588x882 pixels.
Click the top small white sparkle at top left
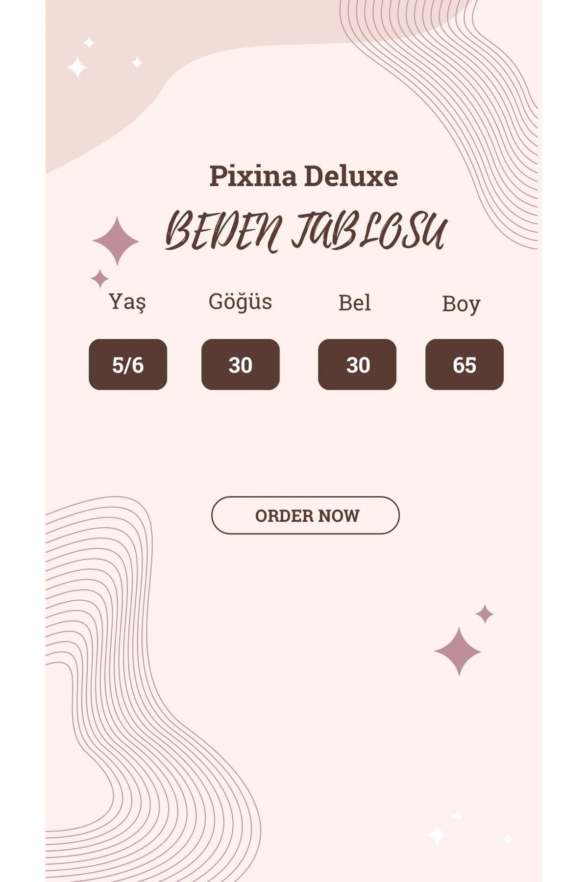(89, 43)
